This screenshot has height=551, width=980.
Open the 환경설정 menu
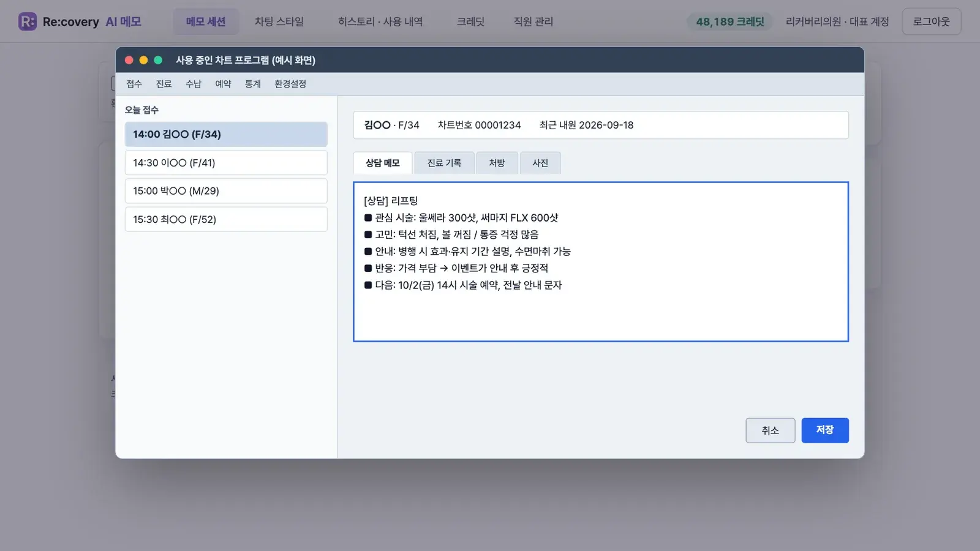(290, 84)
